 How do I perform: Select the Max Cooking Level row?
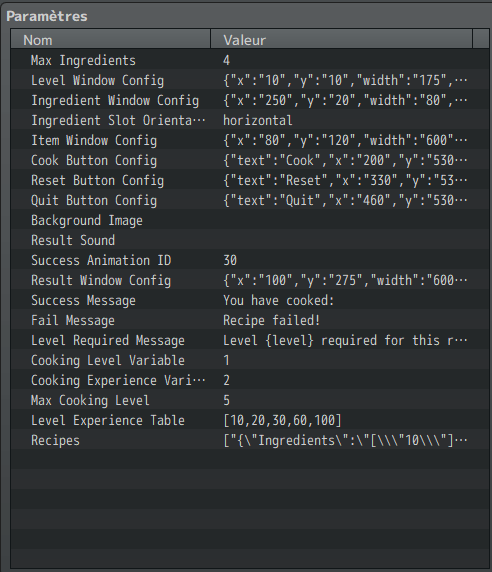pyautogui.click(x=250, y=400)
